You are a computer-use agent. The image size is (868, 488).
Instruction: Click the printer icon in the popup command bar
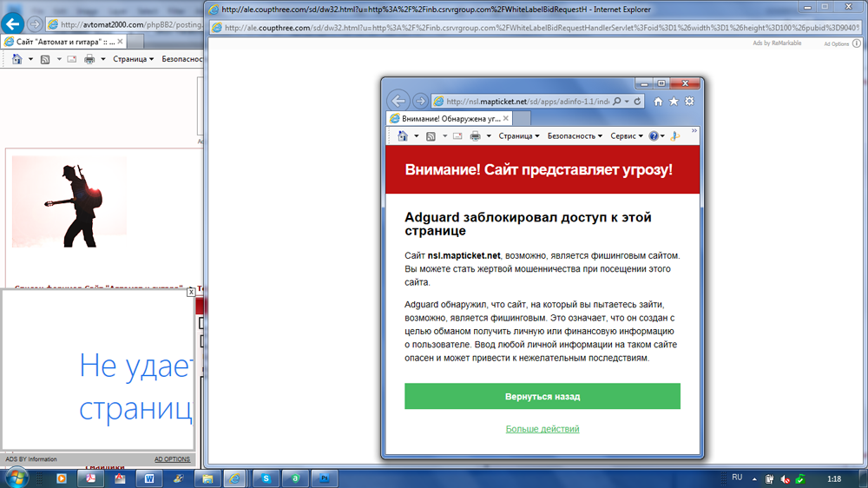click(475, 136)
